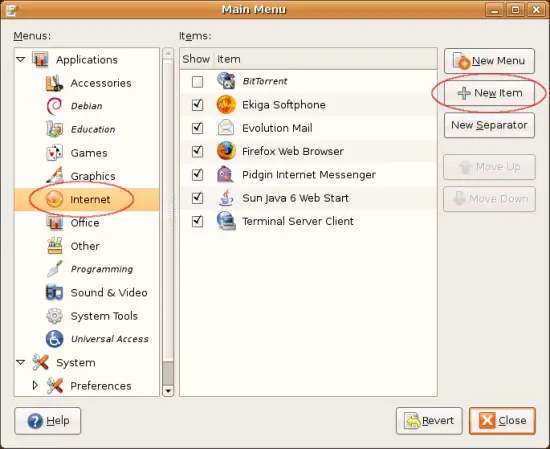Image resolution: width=550 pixels, height=449 pixels.
Task: Click the System tools icon
Action: (x=40, y=362)
